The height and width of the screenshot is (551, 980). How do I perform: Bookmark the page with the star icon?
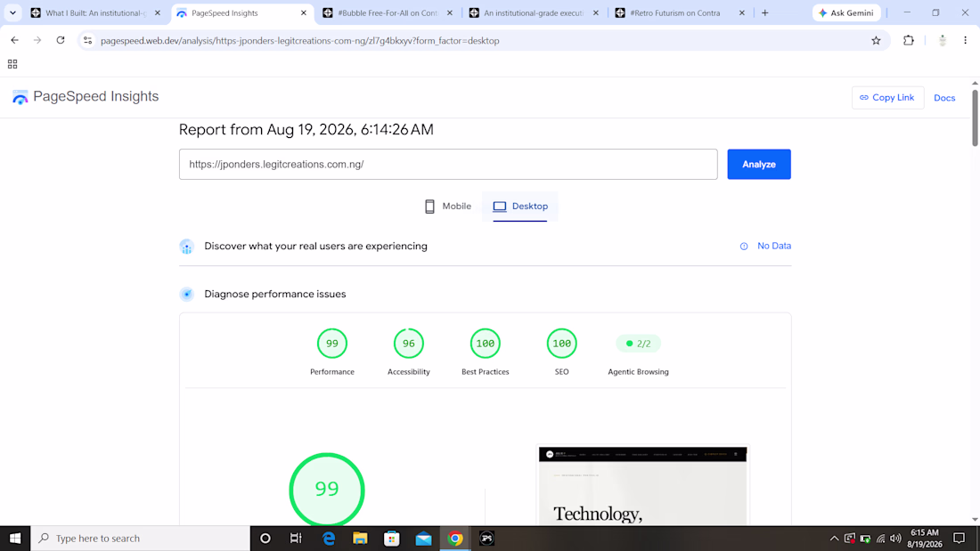click(877, 41)
